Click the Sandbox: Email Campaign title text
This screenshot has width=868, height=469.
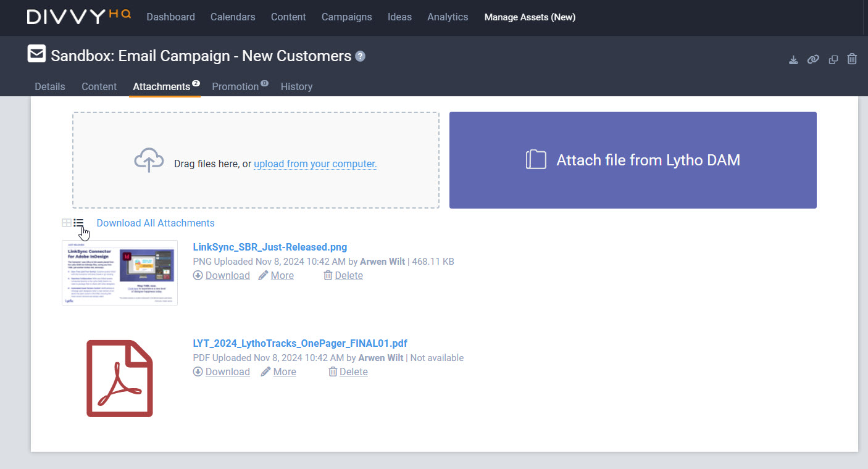pos(201,56)
